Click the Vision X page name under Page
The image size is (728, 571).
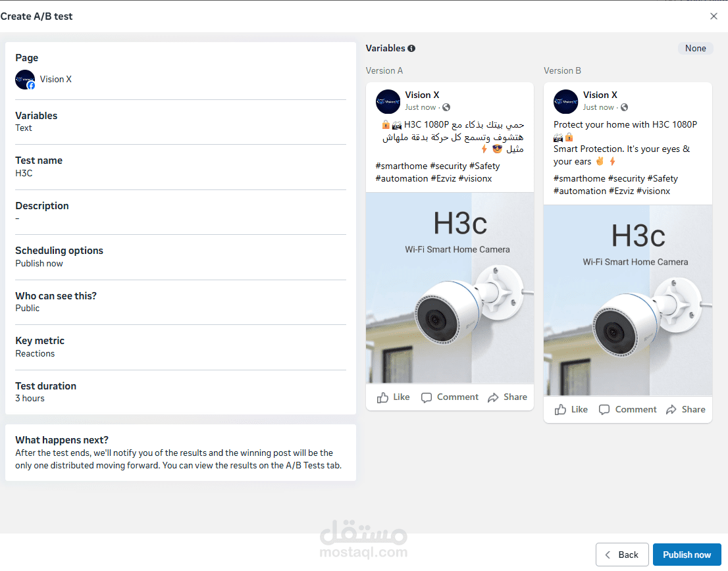pyautogui.click(x=56, y=80)
